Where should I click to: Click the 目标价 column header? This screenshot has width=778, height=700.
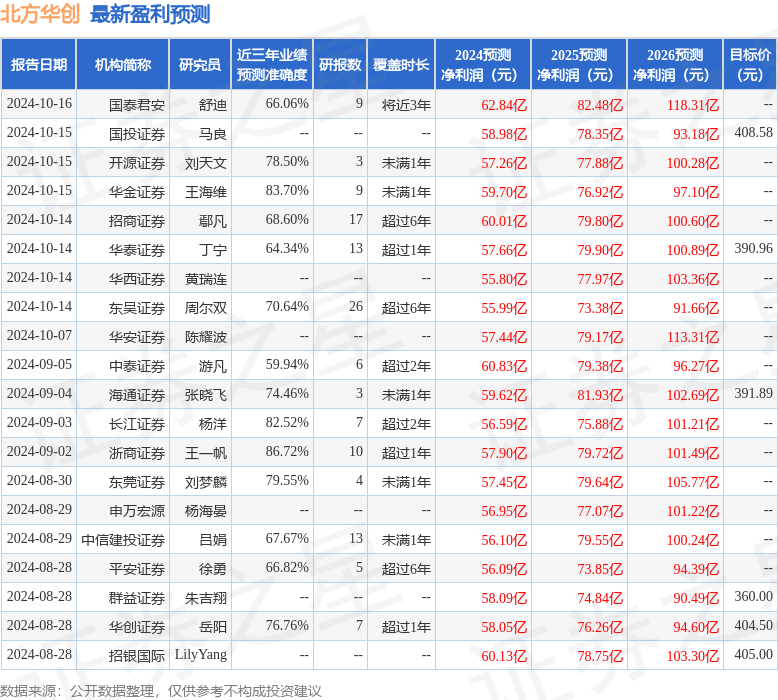(x=750, y=64)
